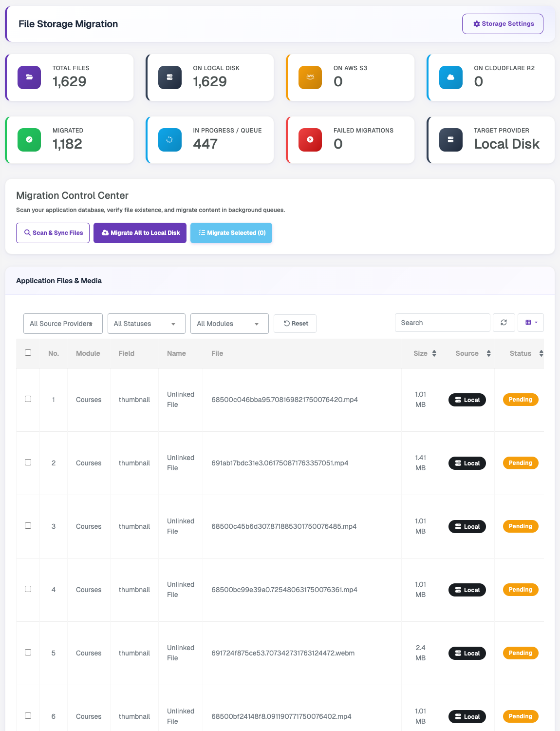Toggle the select-all checkbox in table header
Screen dimensions: 560x731
(x=28, y=353)
